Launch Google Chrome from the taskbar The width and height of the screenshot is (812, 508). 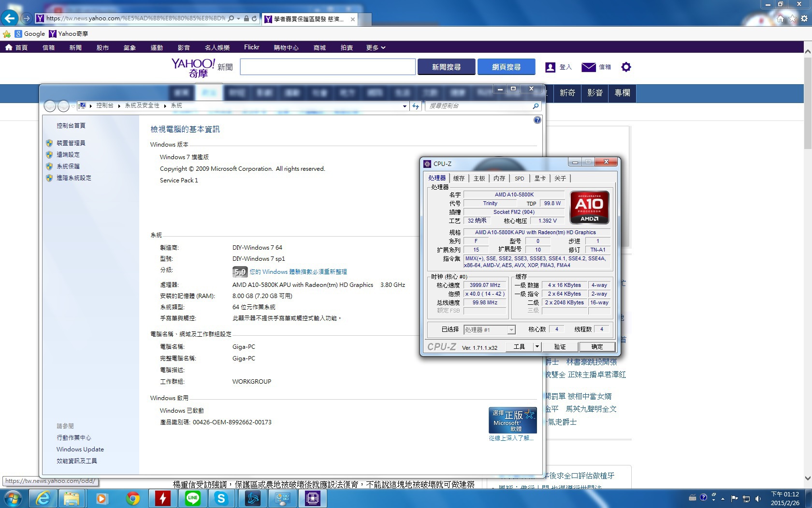pyautogui.click(x=133, y=498)
